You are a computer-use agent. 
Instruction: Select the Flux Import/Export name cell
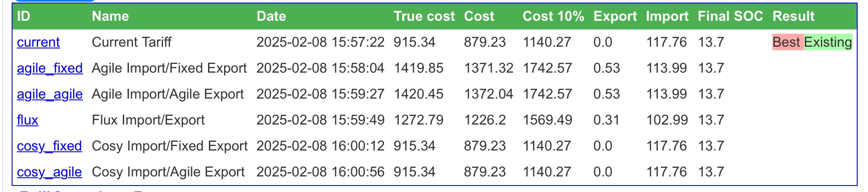pos(148,120)
